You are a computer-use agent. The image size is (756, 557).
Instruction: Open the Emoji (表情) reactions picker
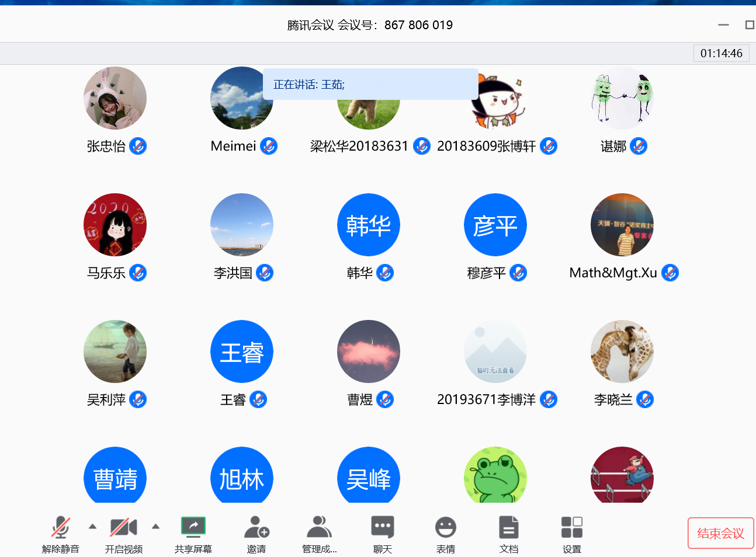click(445, 528)
